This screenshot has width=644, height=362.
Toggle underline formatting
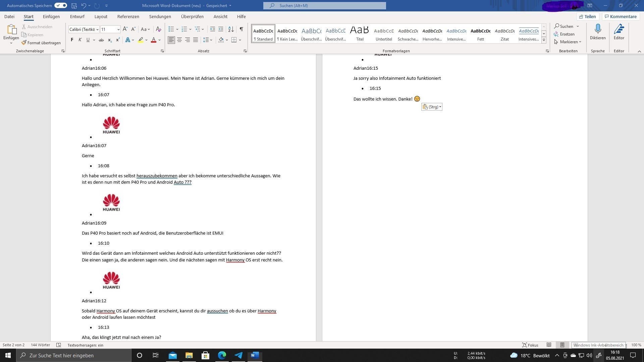click(88, 40)
